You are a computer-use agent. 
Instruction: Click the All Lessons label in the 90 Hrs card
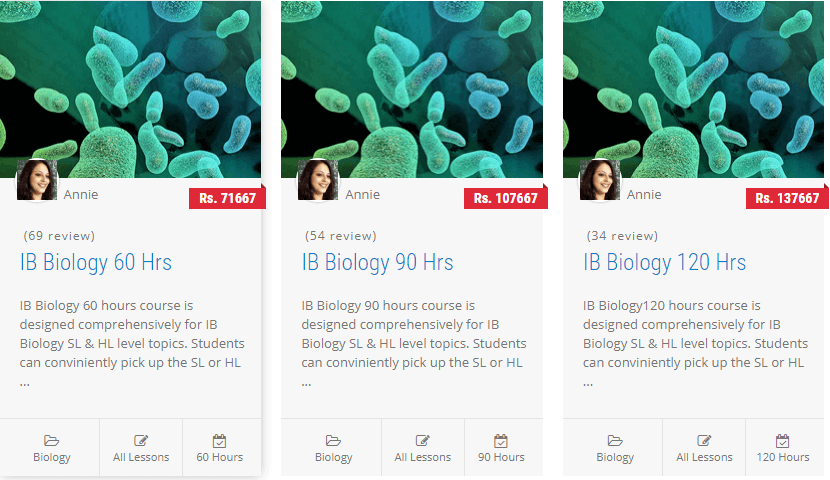coord(422,457)
